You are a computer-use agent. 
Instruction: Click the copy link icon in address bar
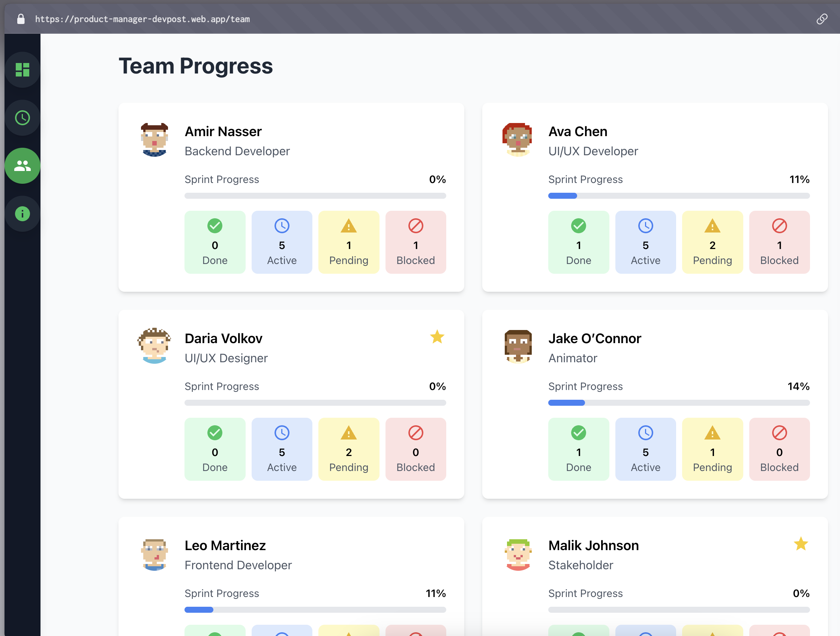coord(822,19)
